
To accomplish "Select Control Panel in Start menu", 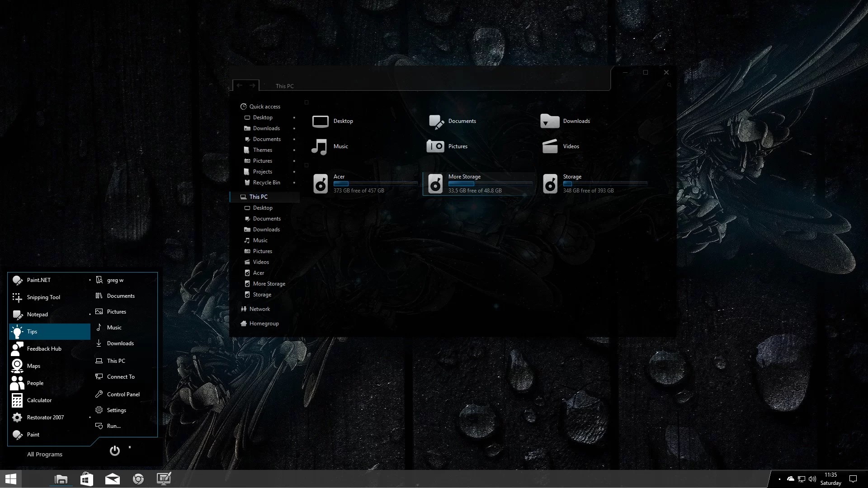I will tap(123, 394).
